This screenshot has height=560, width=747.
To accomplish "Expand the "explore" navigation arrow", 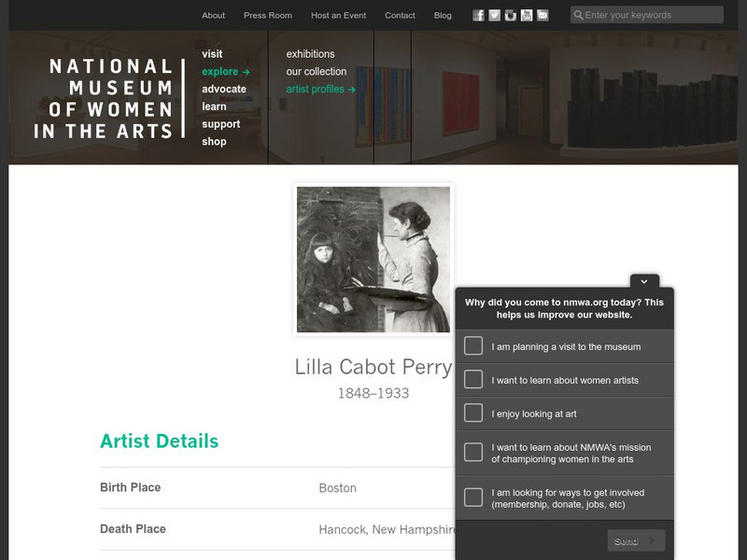I will tap(247, 72).
